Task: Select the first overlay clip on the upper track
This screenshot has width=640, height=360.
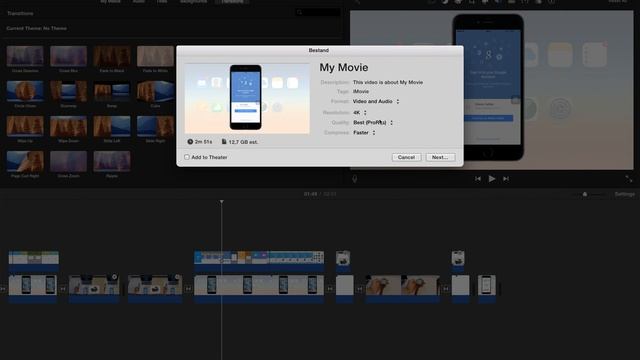Action: (x=34, y=261)
